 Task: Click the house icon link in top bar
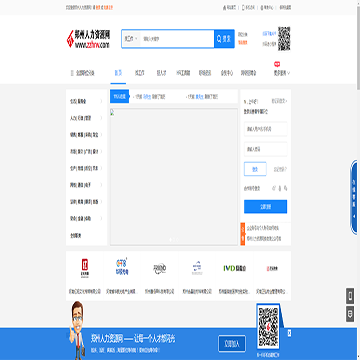[224, 7]
